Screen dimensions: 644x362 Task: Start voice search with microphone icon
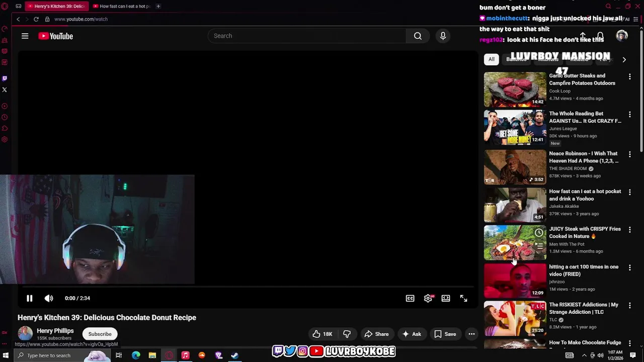(443, 36)
